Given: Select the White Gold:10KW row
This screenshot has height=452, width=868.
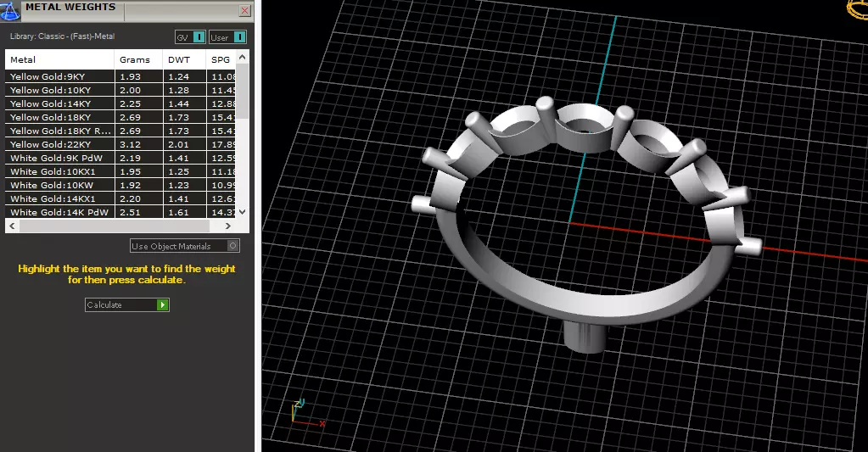Looking at the screenshot, I should [x=120, y=185].
